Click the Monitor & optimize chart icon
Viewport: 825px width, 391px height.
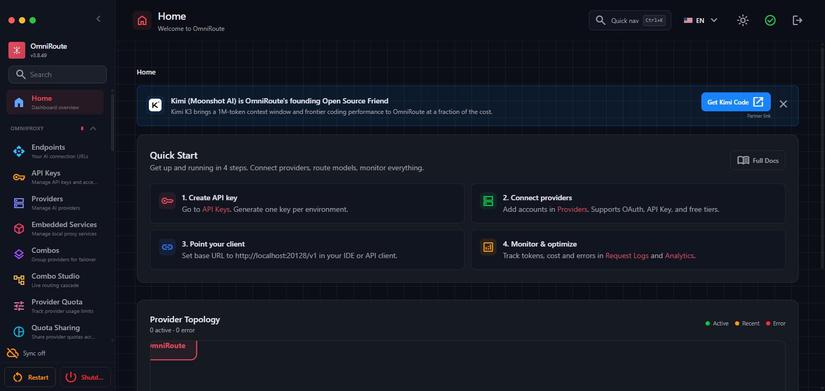pos(488,247)
